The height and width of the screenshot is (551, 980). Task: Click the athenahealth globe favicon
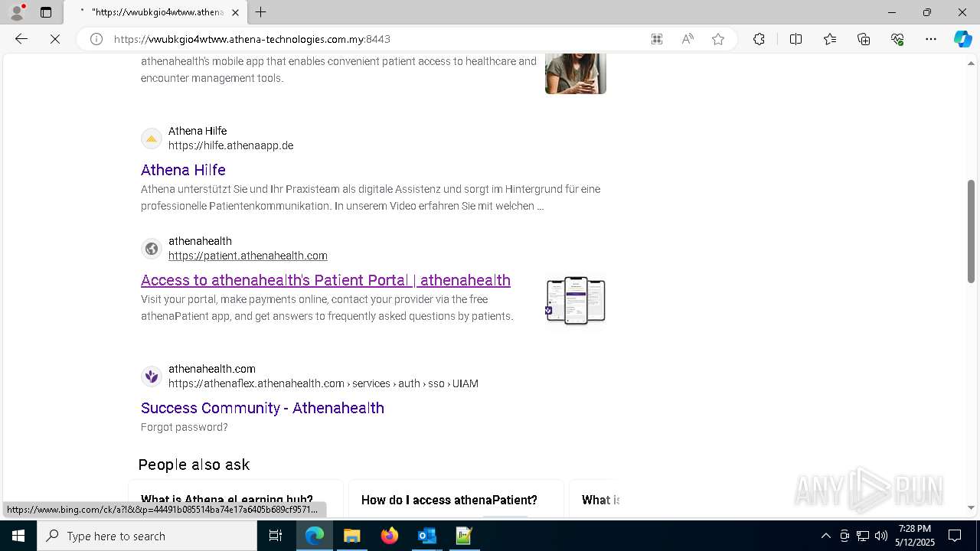tap(152, 249)
